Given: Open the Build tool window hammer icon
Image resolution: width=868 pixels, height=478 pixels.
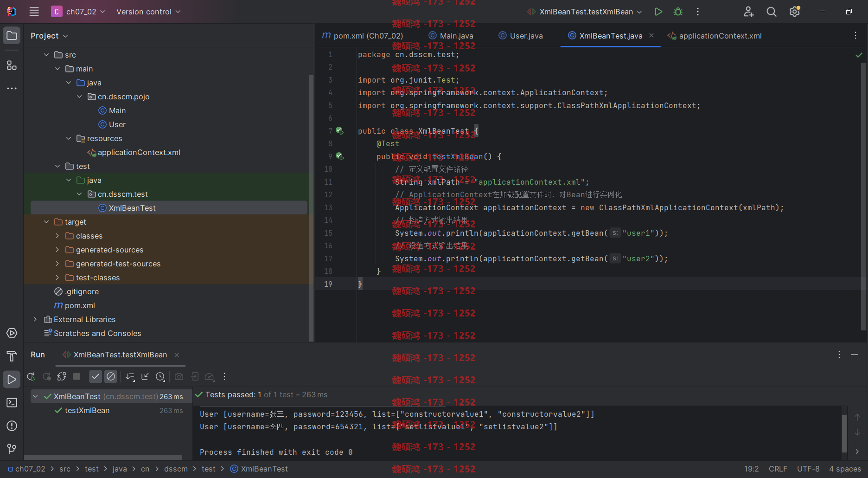Looking at the screenshot, I should [12, 356].
